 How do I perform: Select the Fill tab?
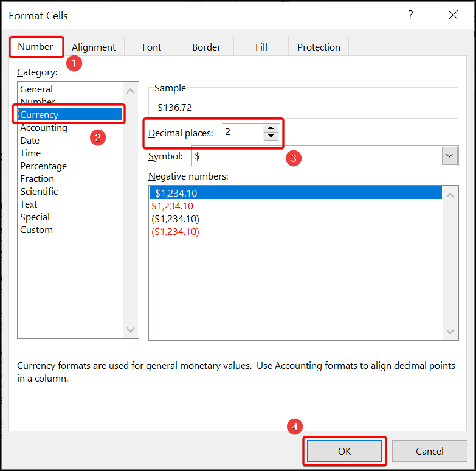pyautogui.click(x=261, y=47)
